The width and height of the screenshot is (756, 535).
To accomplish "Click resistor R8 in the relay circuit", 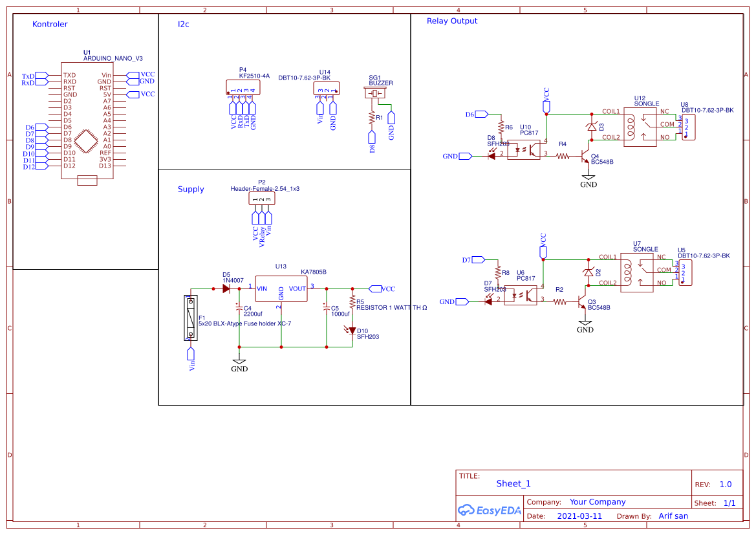I will pyautogui.click(x=497, y=273).
